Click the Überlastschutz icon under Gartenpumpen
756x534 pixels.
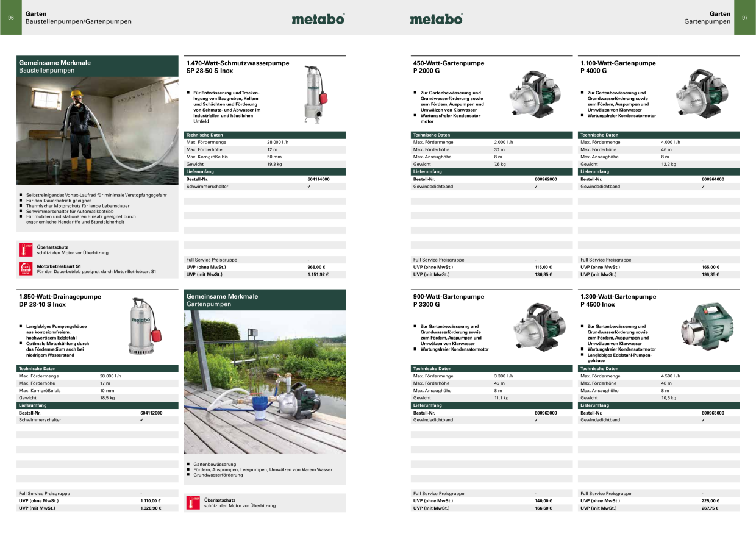pyautogui.click(x=192, y=502)
